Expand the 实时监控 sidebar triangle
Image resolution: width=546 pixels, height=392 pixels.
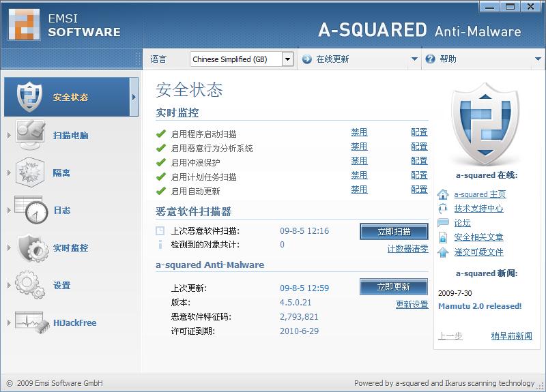pos(9,247)
